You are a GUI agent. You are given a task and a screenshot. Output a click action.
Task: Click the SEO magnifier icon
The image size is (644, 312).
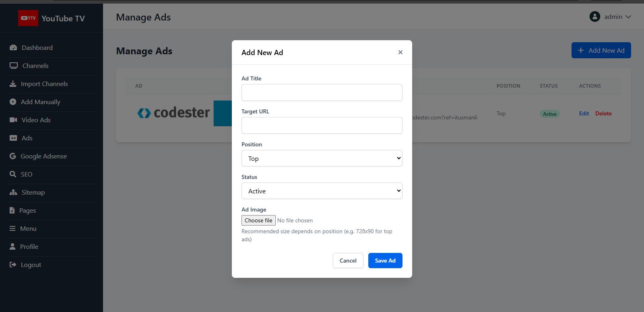pos(13,174)
